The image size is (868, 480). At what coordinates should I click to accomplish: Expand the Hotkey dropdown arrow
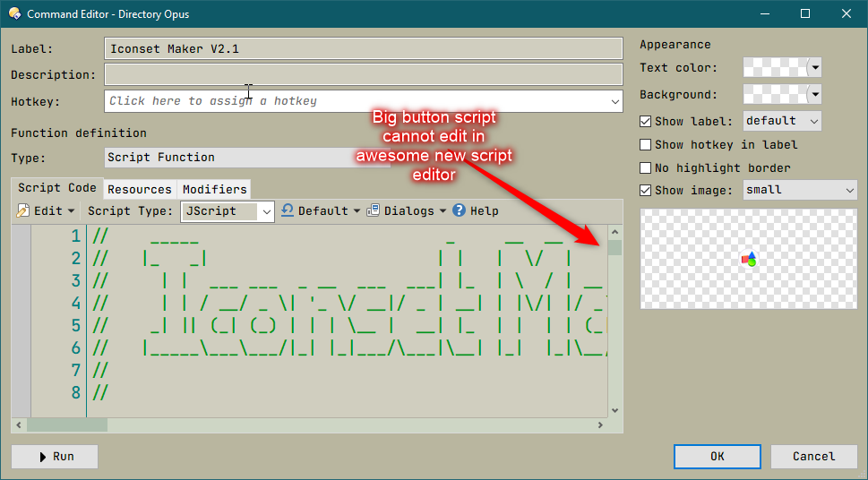click(x=614, y=101)
